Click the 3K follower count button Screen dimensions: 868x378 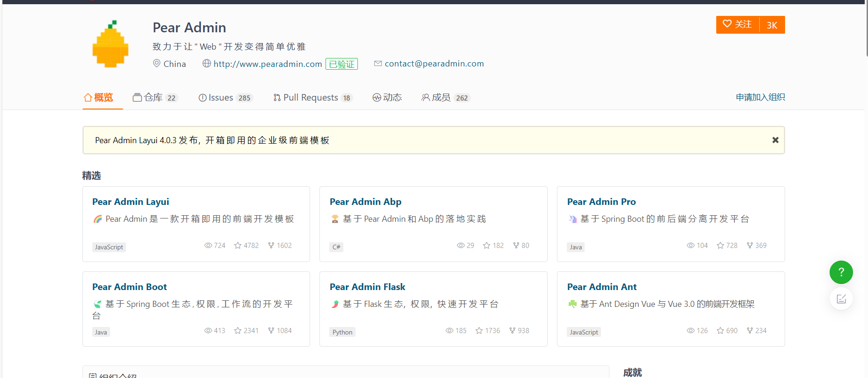point(772,25)
